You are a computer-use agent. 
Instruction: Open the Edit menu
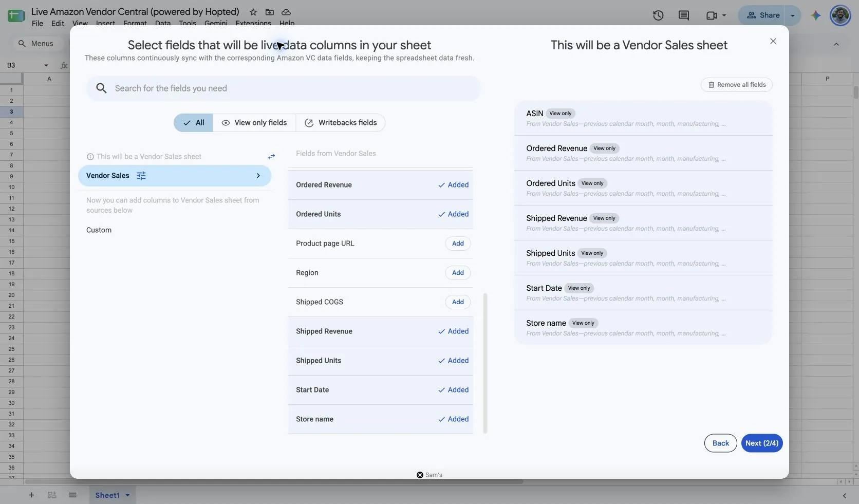click(58, 23)
